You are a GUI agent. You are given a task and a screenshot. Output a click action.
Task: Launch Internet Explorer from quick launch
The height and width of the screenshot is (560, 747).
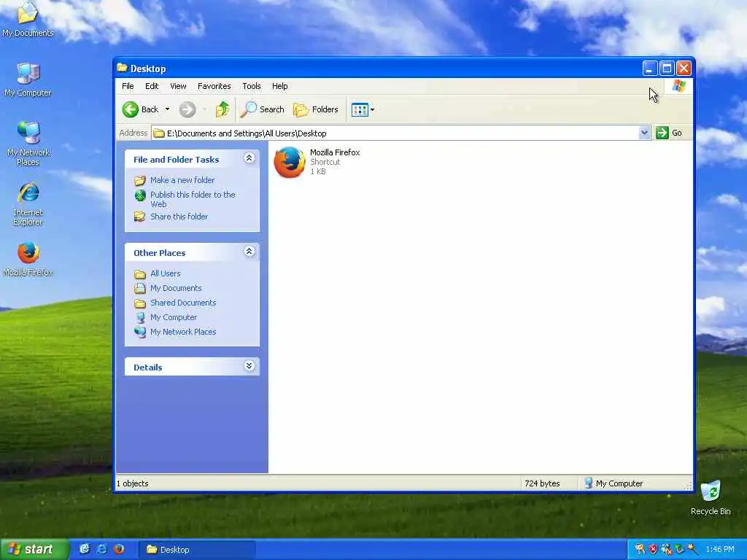coord(101,549)
